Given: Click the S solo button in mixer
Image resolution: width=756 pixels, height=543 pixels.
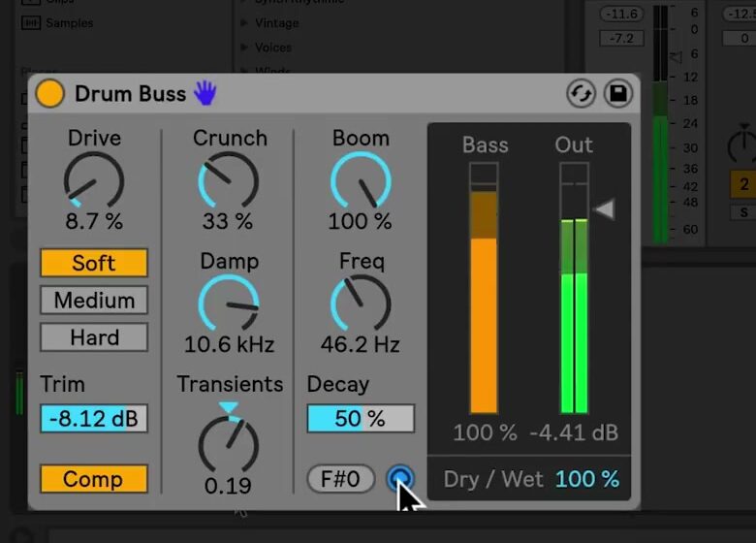Looking at the screenshot, I should point(743,211).
